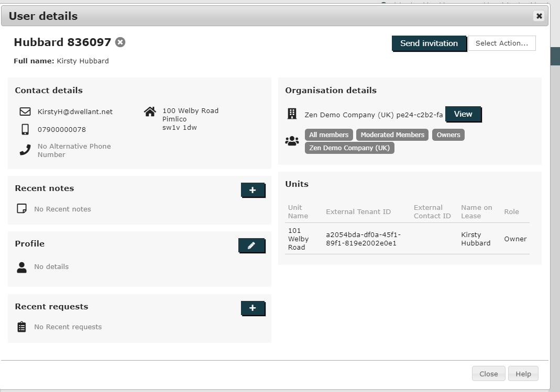Click the mobile phone icon

pos(25,129)
